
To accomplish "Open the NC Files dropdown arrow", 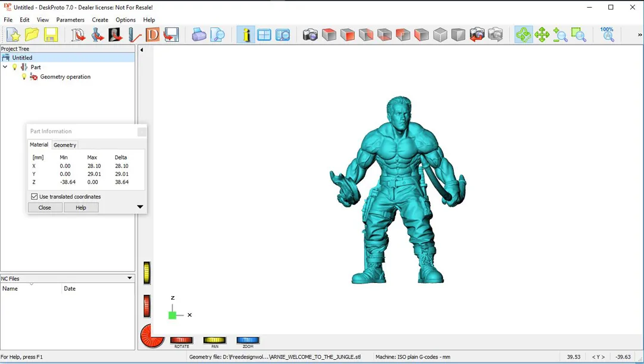I will pos(130,278).
